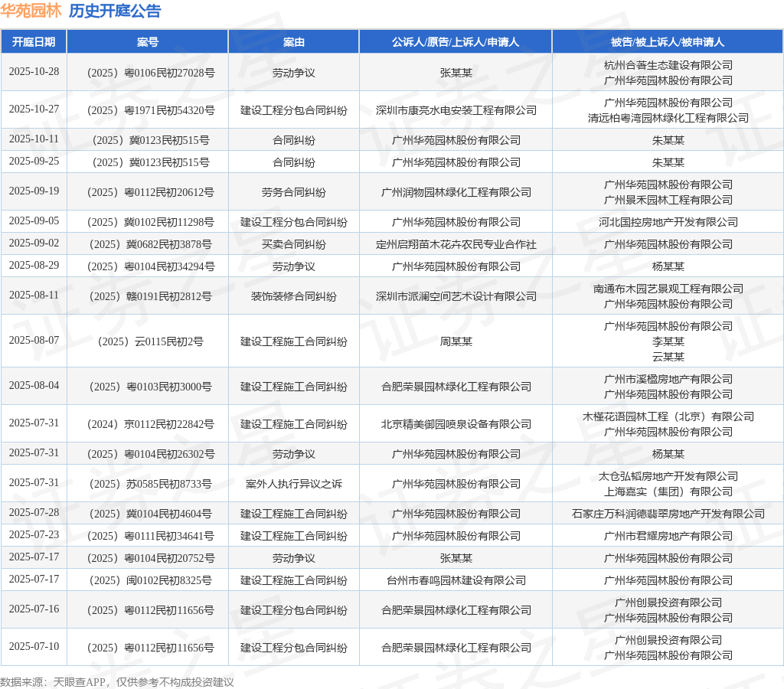Click date cell 2025-09-02
Viewport: 784px width, 689px height.
point(34,243)
